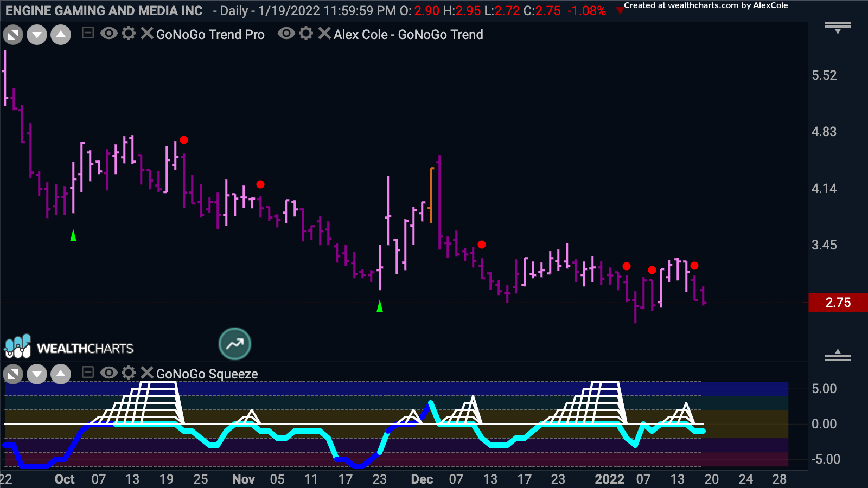Image resolution: width=868 pixels, height=488 pixels.
Task: Click the red down-triangle beside percent change
Action: coord(620,10)
